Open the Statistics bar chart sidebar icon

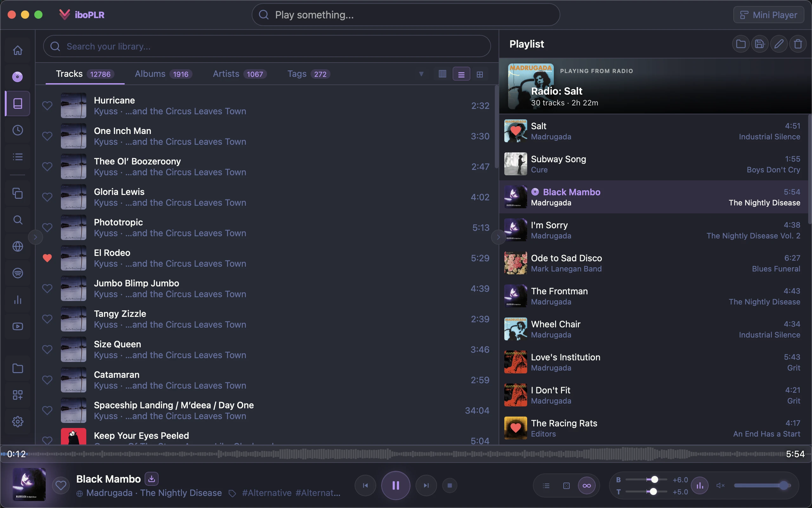tap(17, 300)
